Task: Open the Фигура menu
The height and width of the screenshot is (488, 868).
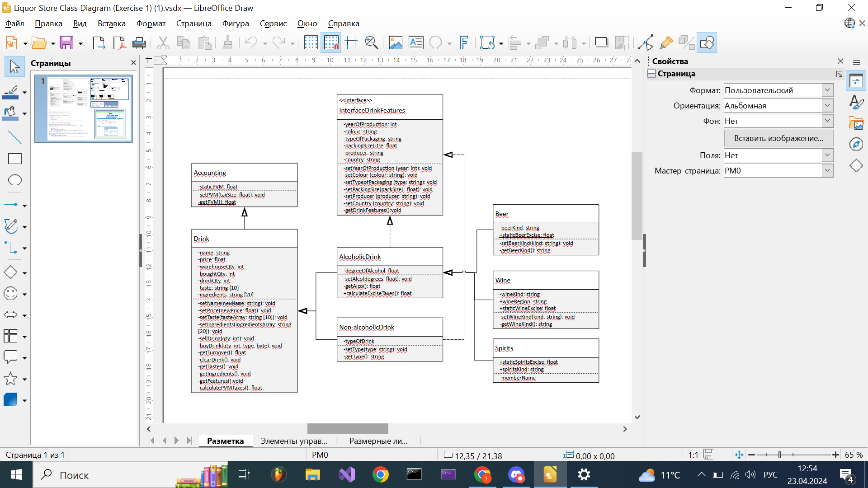Action: 236,23
